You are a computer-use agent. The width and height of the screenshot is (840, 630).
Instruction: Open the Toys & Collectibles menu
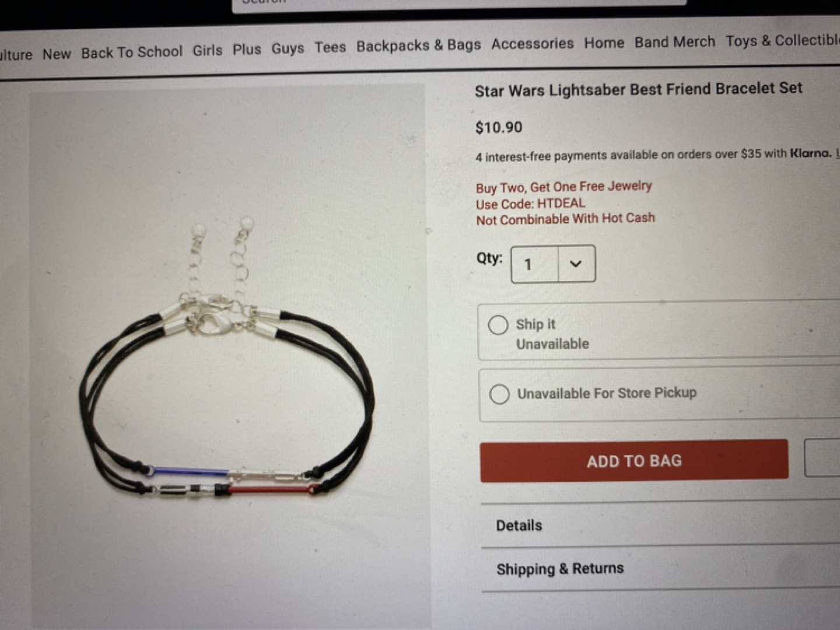(x=782, y=40)
